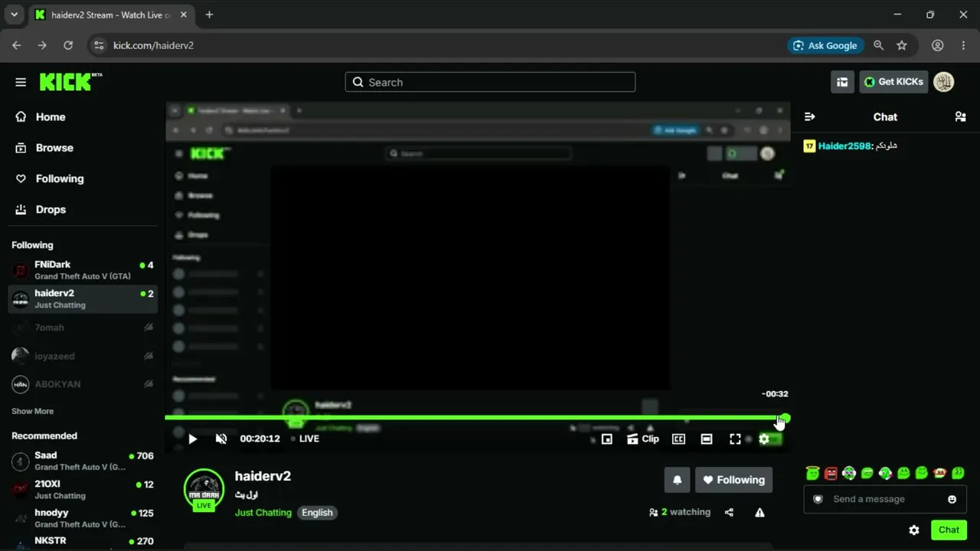Toggle the mini player mode
Image resolution: width=980 pixels, height=551 pixels.
point(607,439)
